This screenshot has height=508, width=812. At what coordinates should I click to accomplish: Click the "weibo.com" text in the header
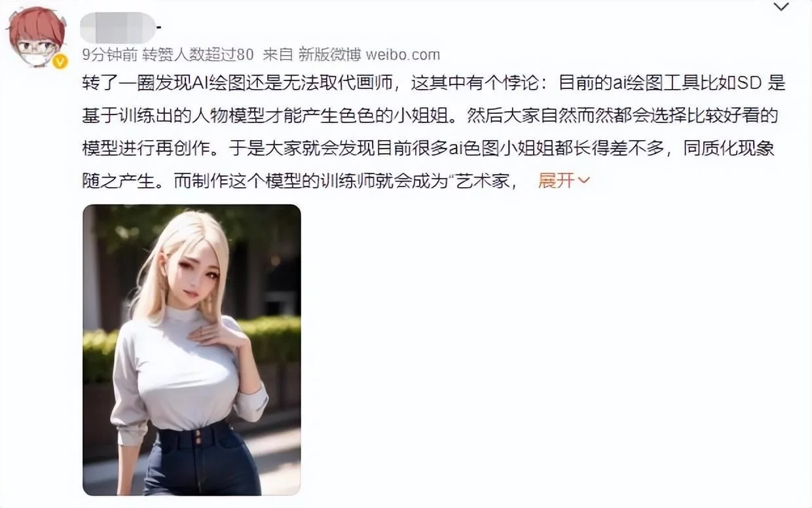coord(403,54)
